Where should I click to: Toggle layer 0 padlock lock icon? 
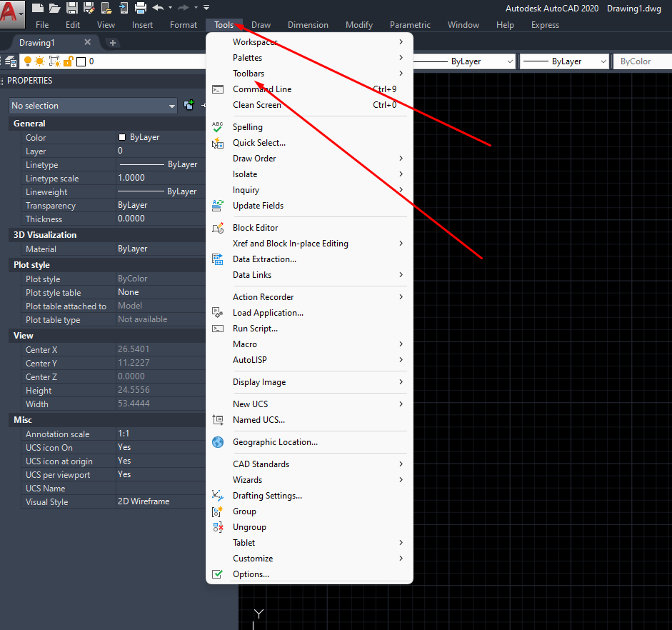[x=68, y=61]
